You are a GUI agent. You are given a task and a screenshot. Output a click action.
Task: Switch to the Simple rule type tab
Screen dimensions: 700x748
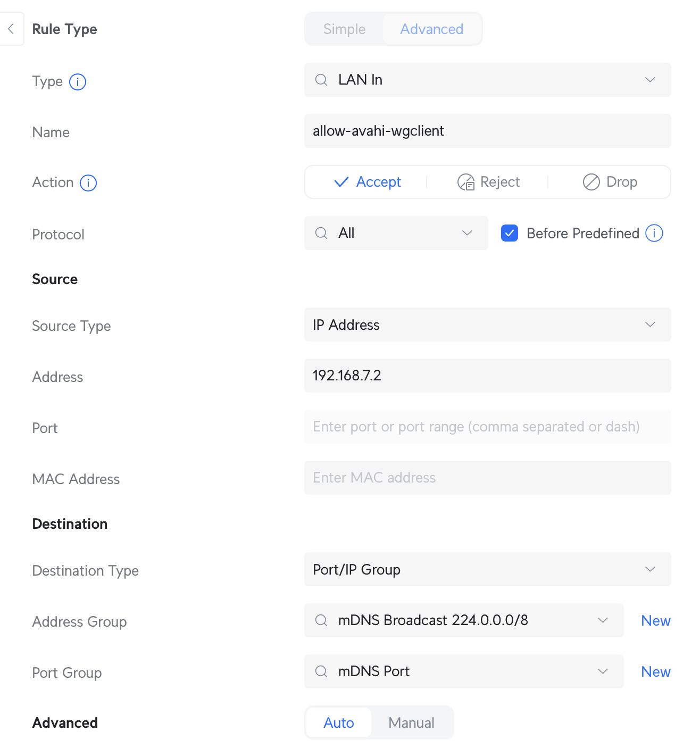pyautogui.click(x=344, y=29)
